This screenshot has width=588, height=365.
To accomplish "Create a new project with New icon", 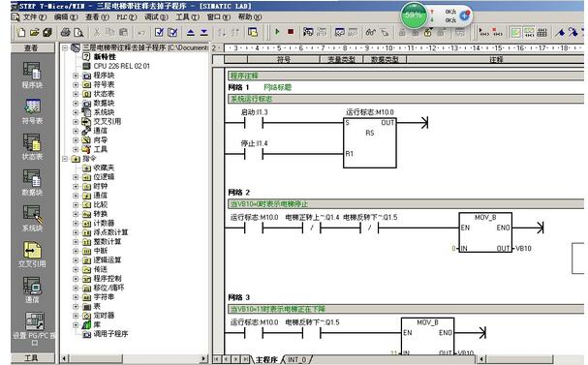I will [x=21, y=33].
